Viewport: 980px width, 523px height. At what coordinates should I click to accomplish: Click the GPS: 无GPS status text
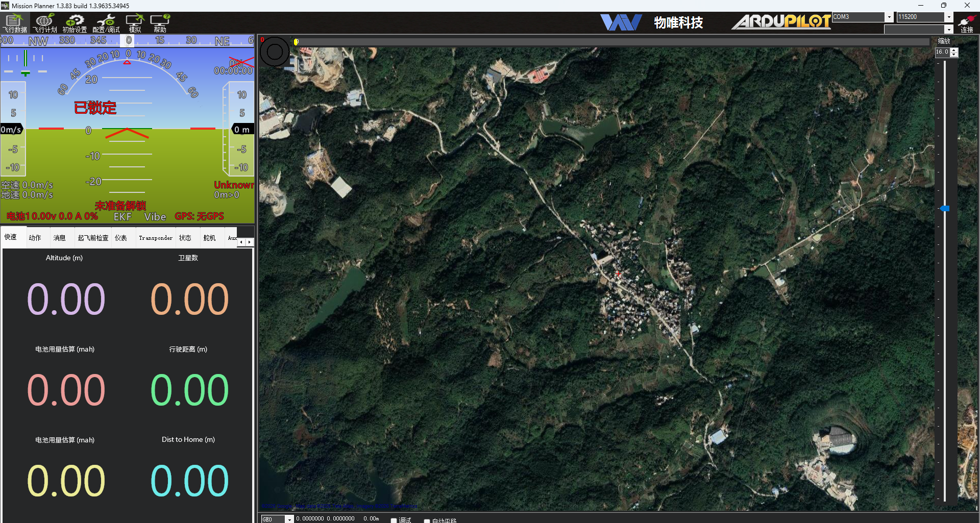[200, 216]
